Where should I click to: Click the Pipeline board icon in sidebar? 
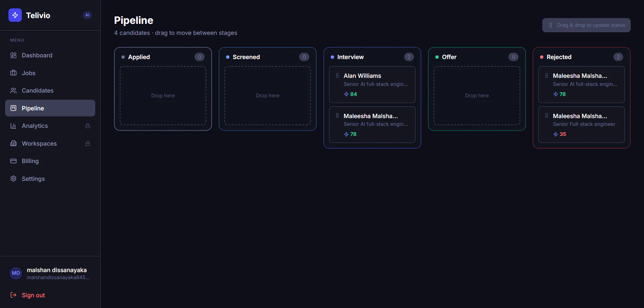tap(13, 108)
